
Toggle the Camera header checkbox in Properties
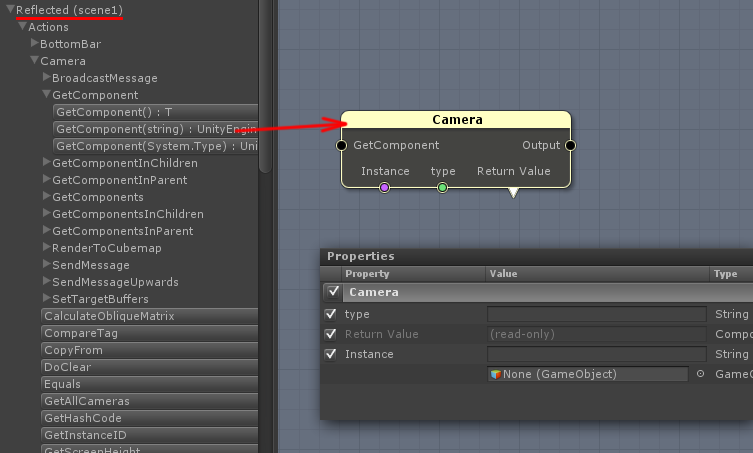(333, 292)
